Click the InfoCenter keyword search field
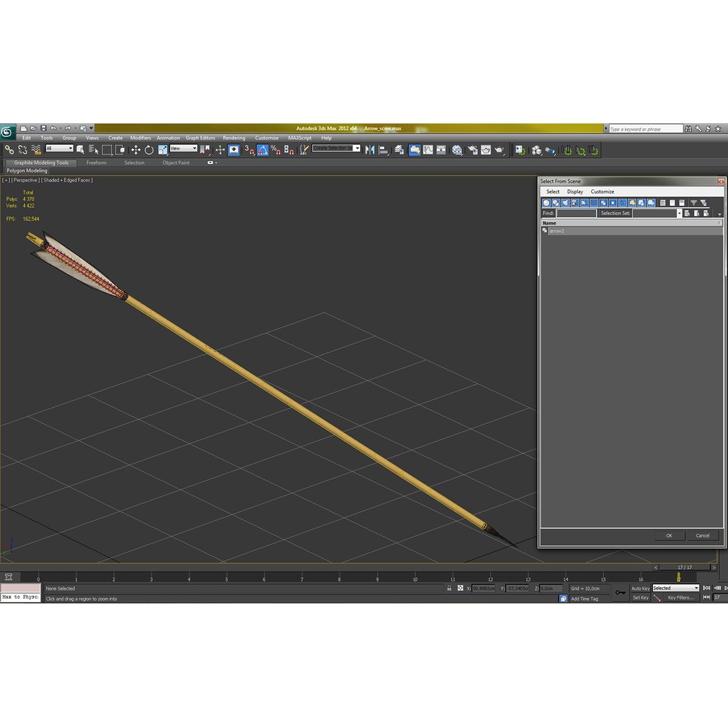 [646, 129]
